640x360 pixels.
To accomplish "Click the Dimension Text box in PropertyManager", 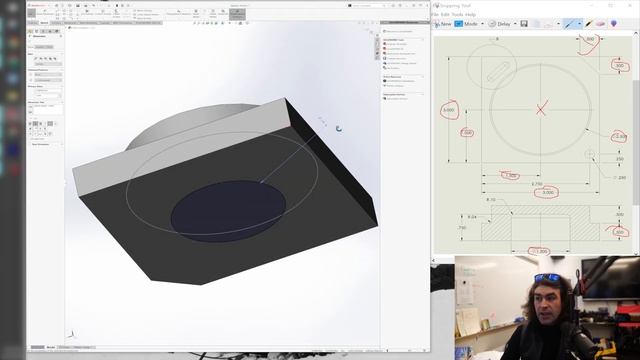I will [x=47, y=110].
